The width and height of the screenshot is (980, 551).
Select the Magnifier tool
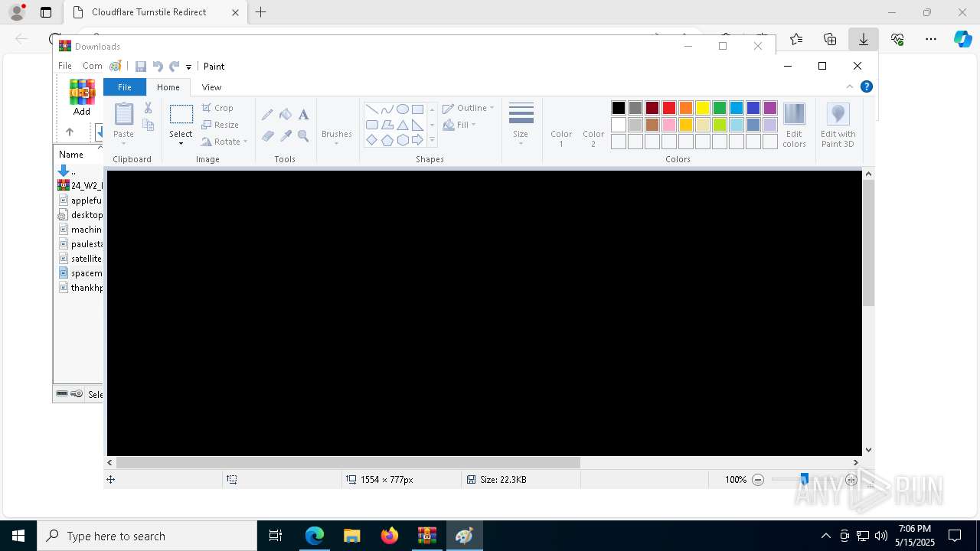303,136
